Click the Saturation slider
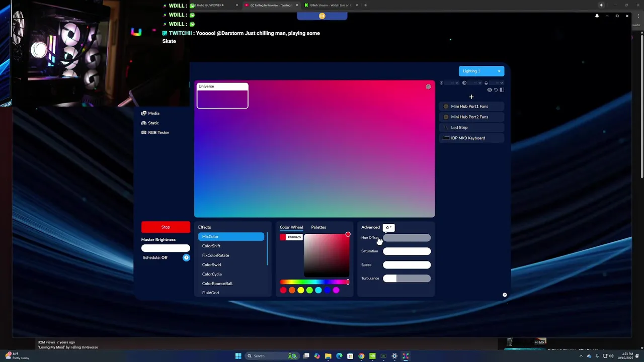644x362 pixels. (407, 251)
